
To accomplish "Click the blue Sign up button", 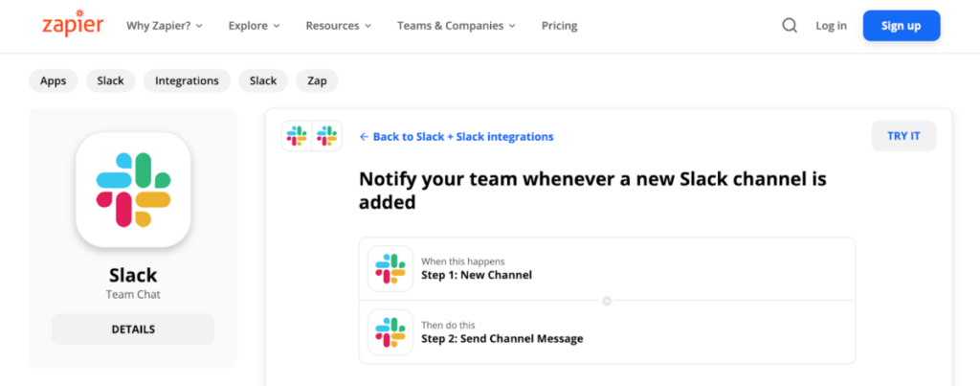I will coord(902,26).
